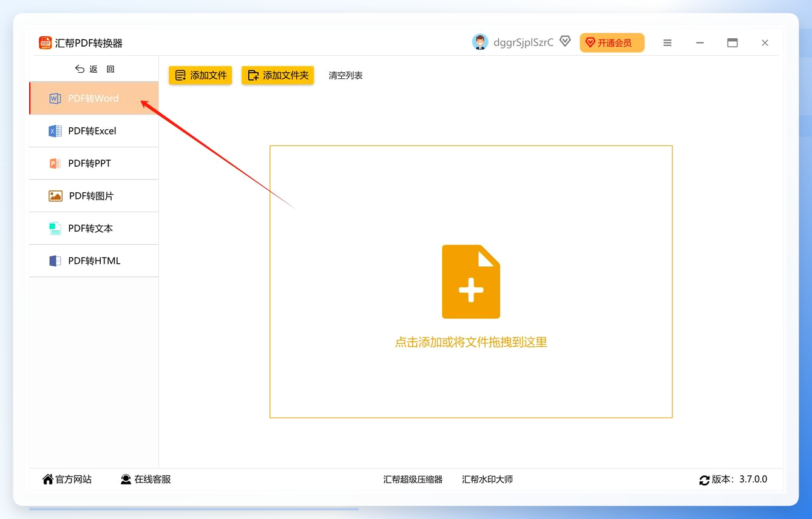Click the 汇帮PDF转换器 window title
Viewport: 812px width, 519px height.
point(89,43)
